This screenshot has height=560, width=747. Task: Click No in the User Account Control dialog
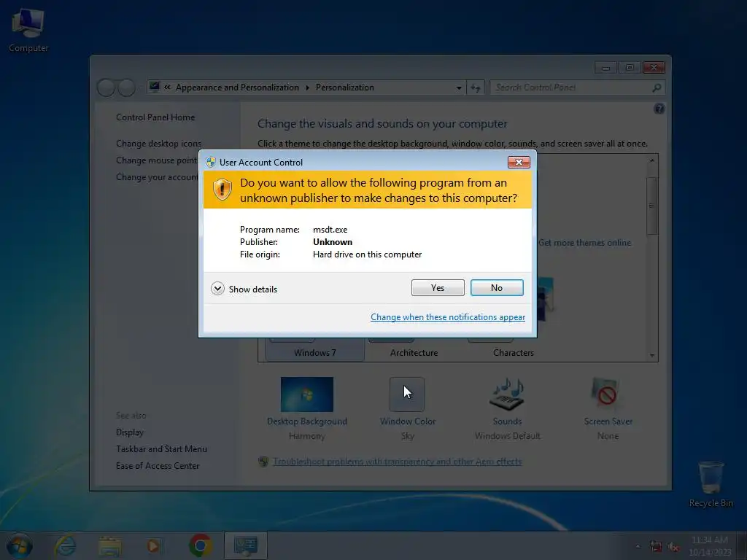(x=497, y=287)
